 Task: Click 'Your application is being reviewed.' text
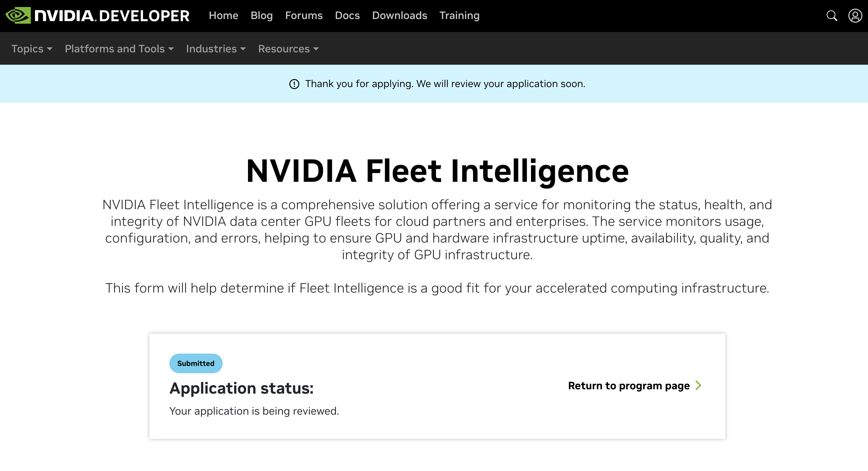[254, 411]
